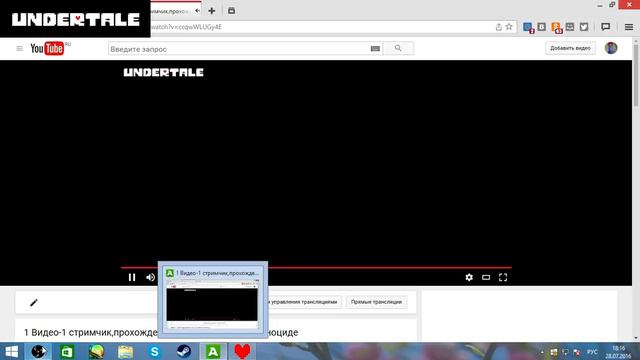Click the taskbar clock and date
The image size is (640, 360).
tap(619, 352)
